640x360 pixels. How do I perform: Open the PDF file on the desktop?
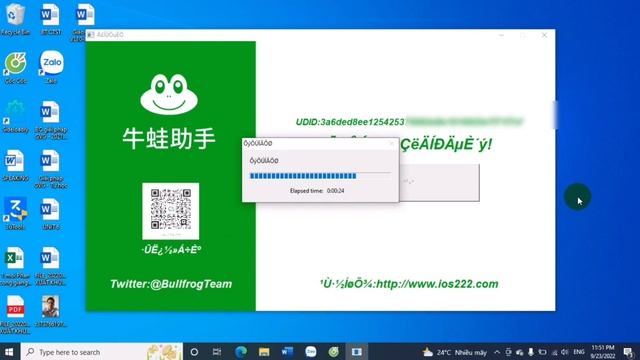[x=16, y=314]
